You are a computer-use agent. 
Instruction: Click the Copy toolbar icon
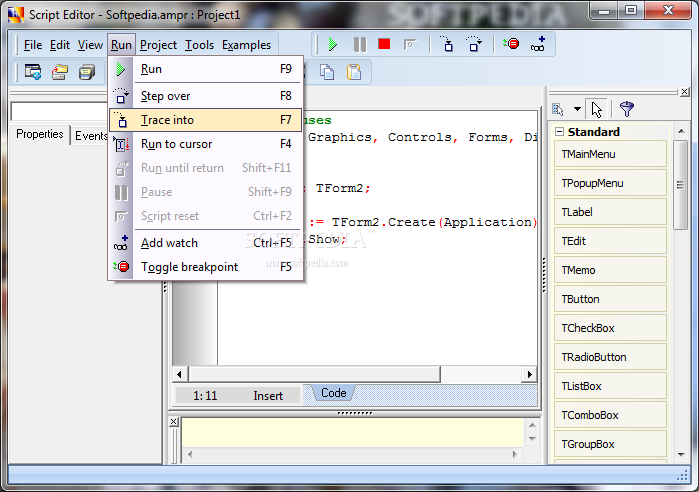coord(327,72)
